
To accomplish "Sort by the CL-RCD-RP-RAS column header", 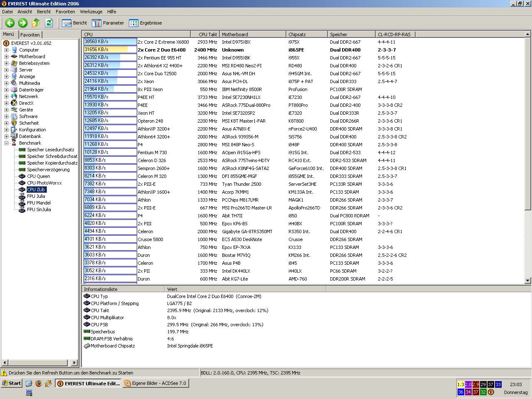I will (395, 34).
